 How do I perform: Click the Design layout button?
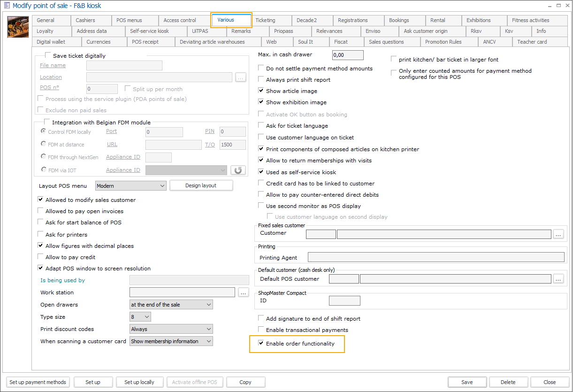coord(201,185)
